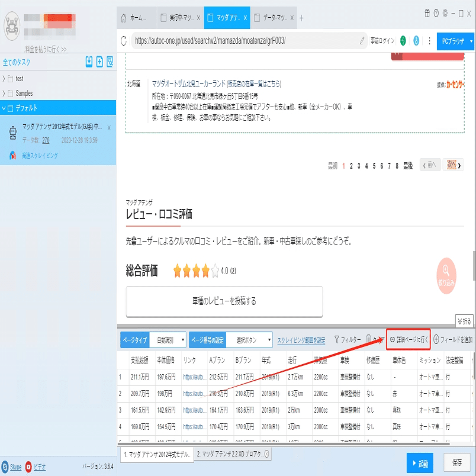Close the マツダ アテンザ 2012年式 task in the sidebar

[109, 128]
